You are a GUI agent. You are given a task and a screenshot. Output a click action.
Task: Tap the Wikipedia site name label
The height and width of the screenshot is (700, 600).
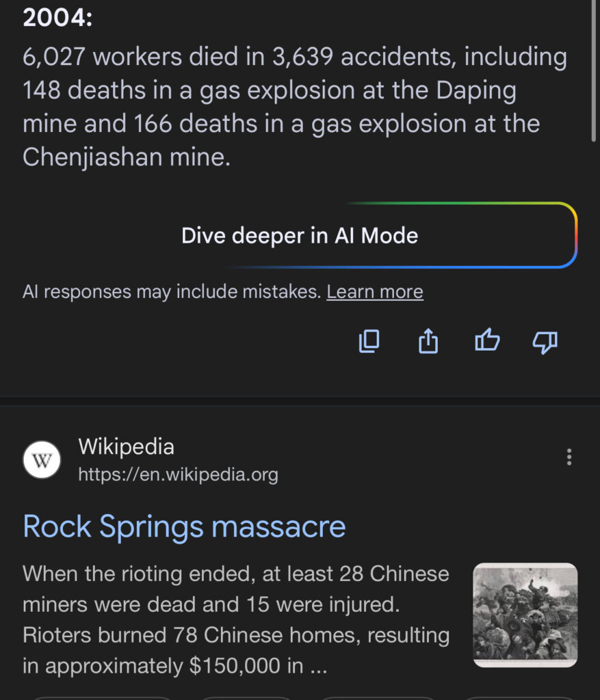tap(127, 447)
